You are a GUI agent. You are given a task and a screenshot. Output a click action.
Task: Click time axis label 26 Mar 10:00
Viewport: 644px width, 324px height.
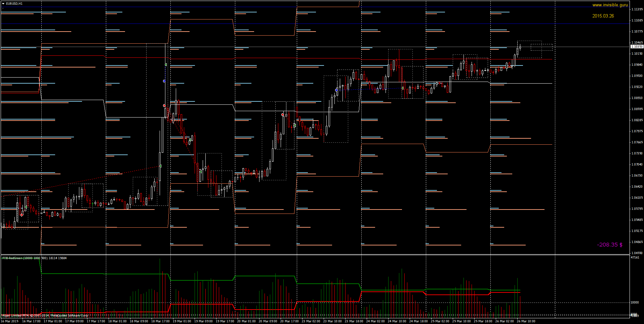click(x=526, y=321)
